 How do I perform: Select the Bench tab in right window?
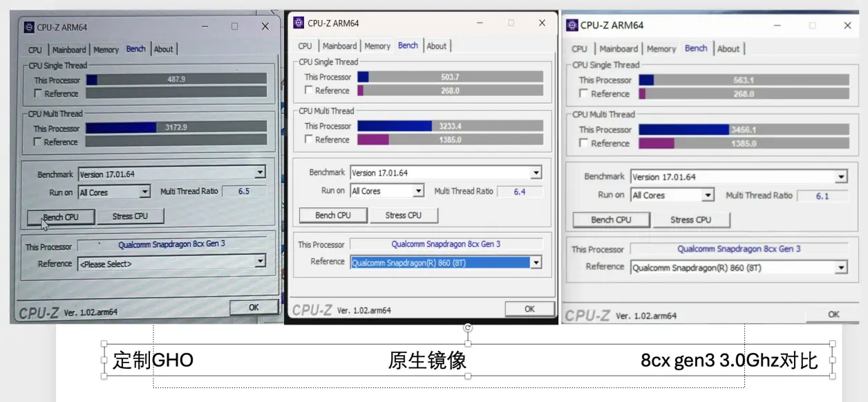tap(696, 48)
